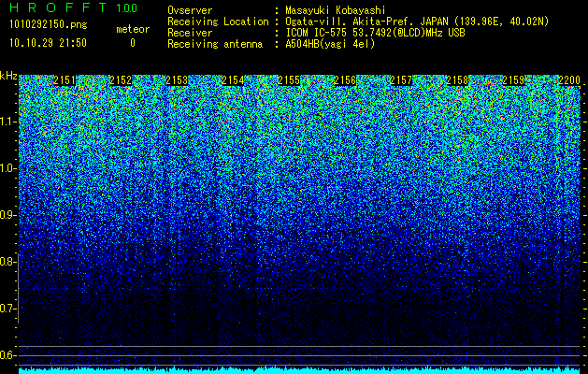Click the 2153 time marker
Screen dimensions: 588x374
177,80
